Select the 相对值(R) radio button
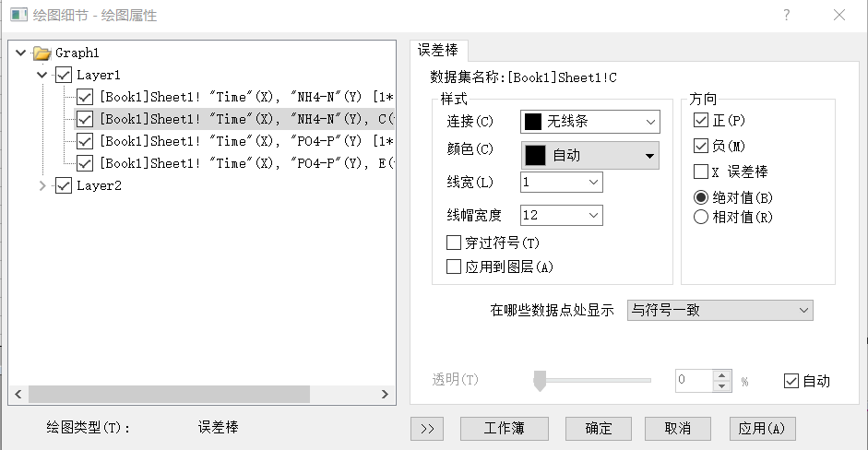The image size is (868, 450). [x=701, y=217]
